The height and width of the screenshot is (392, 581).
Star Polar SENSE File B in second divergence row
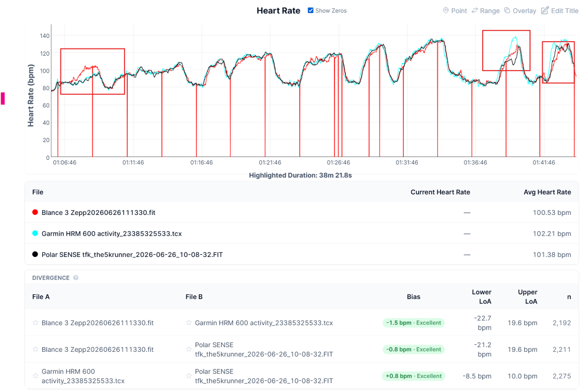tap(189, 349)
